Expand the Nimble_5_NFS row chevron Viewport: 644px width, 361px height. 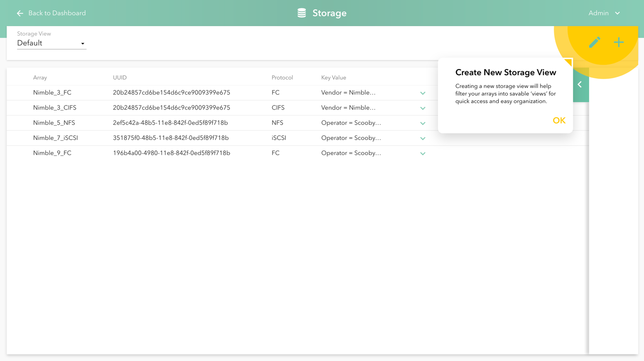coord(423,123)
